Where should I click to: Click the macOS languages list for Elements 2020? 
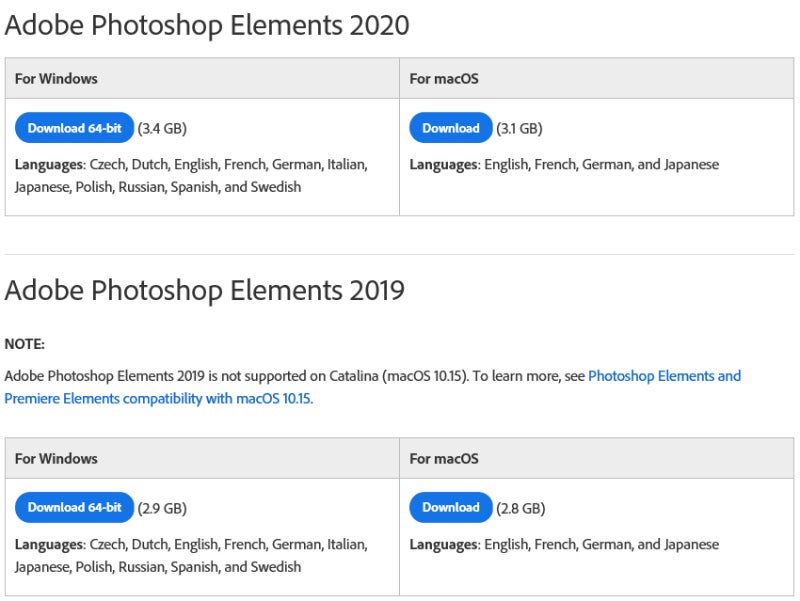564,164
